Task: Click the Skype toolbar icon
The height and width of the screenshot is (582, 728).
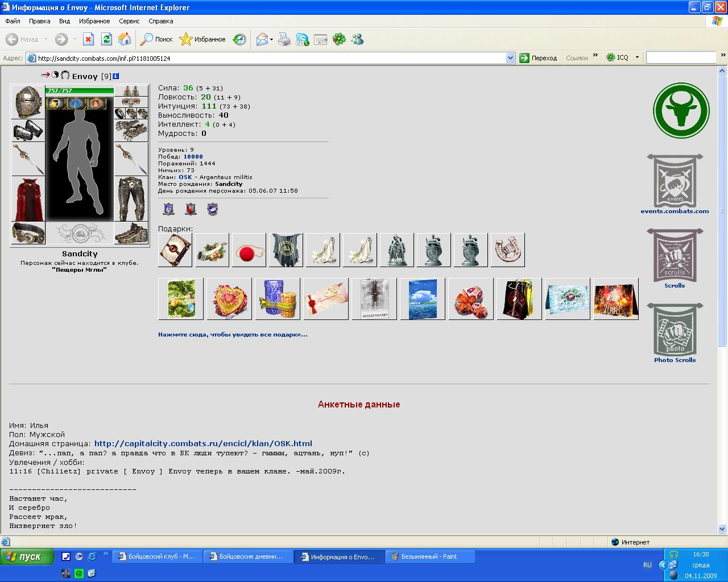Action: 303,39
